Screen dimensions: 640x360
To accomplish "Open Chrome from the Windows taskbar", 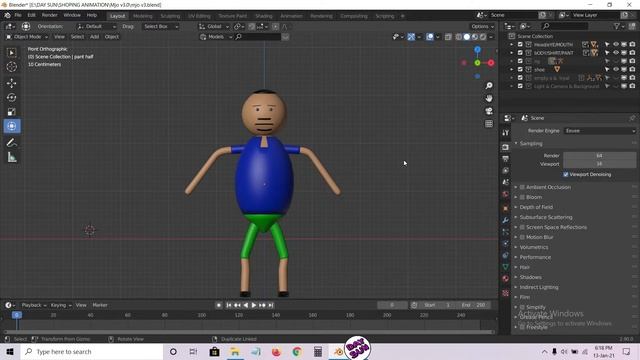I will pos(297,352).
